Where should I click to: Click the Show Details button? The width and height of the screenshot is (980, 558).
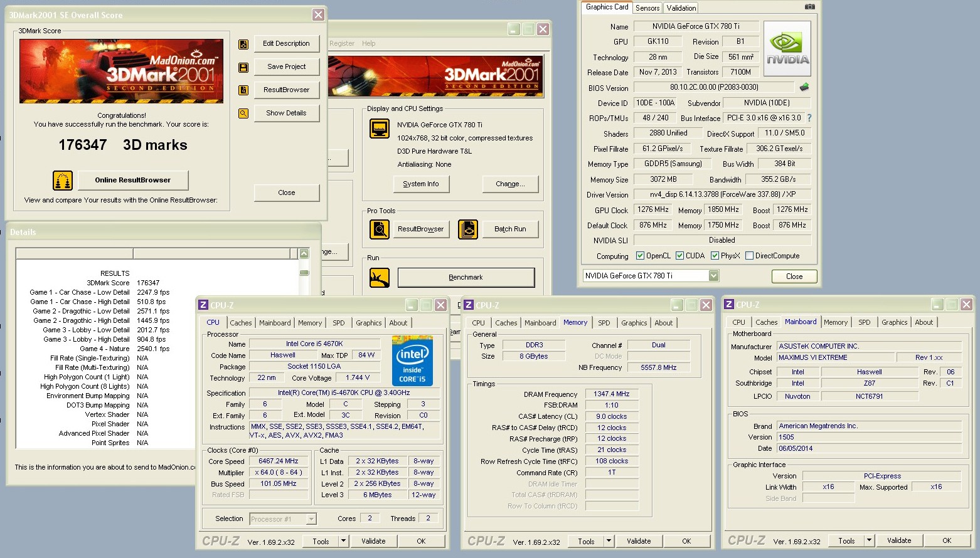tap(287, 113)
